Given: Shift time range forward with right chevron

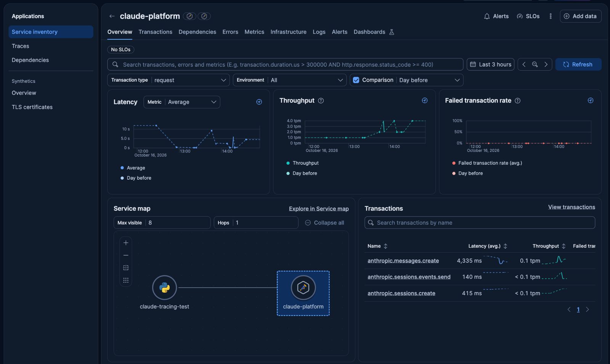Looking at the screenshot, I should [x=546, y=64].
